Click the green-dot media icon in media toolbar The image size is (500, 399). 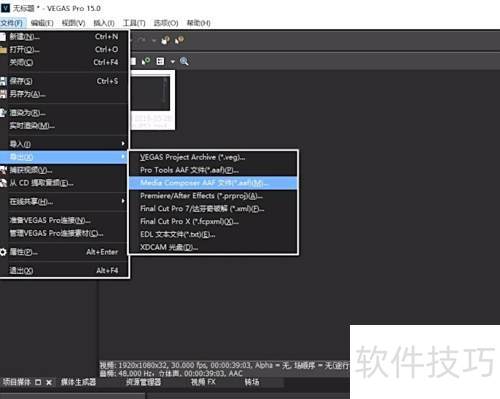146,61
